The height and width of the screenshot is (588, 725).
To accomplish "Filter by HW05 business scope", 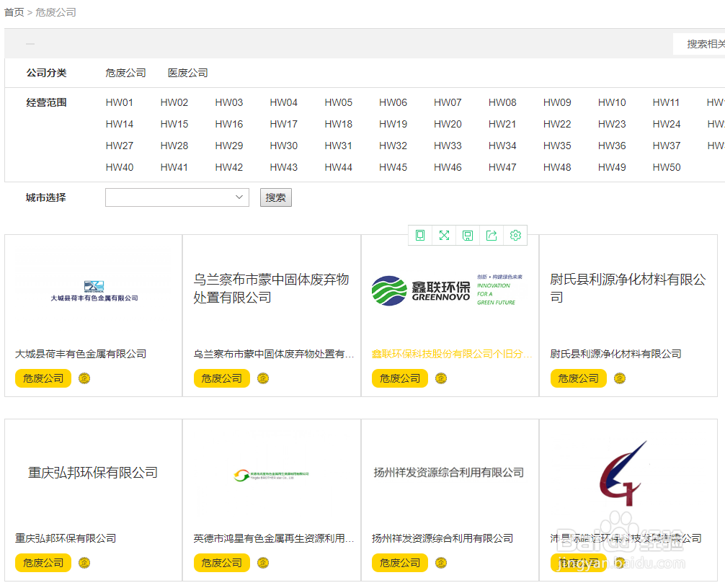I will 339,102.
